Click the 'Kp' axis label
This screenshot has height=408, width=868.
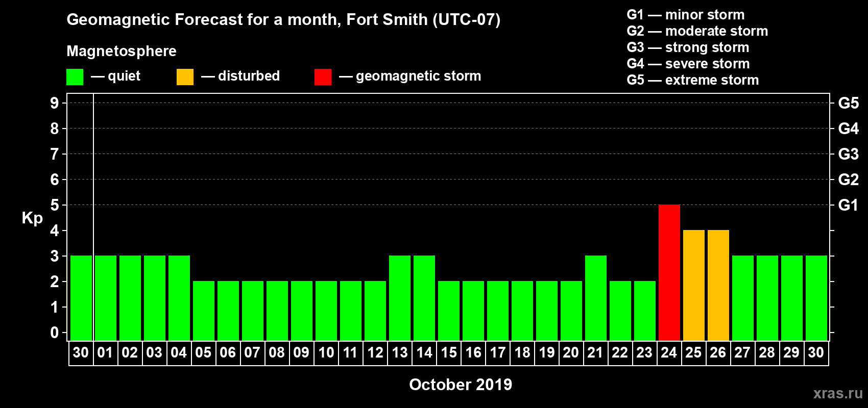[32, 218]
